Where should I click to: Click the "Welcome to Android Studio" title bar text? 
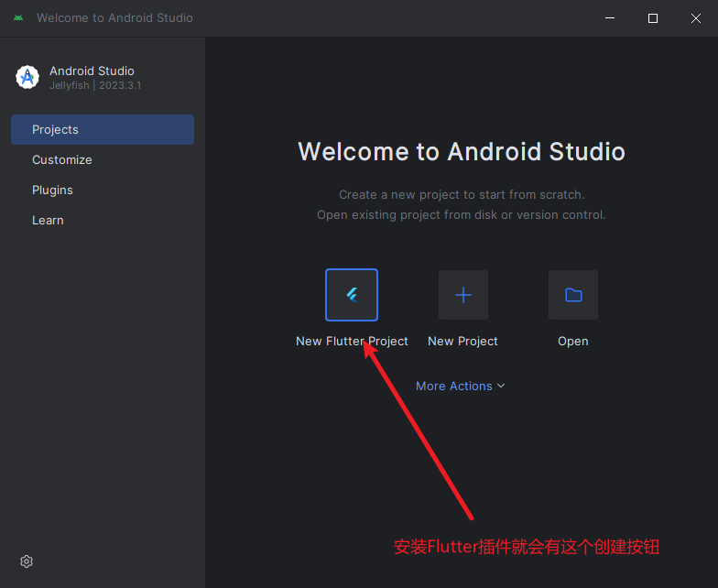click(114, 18)
